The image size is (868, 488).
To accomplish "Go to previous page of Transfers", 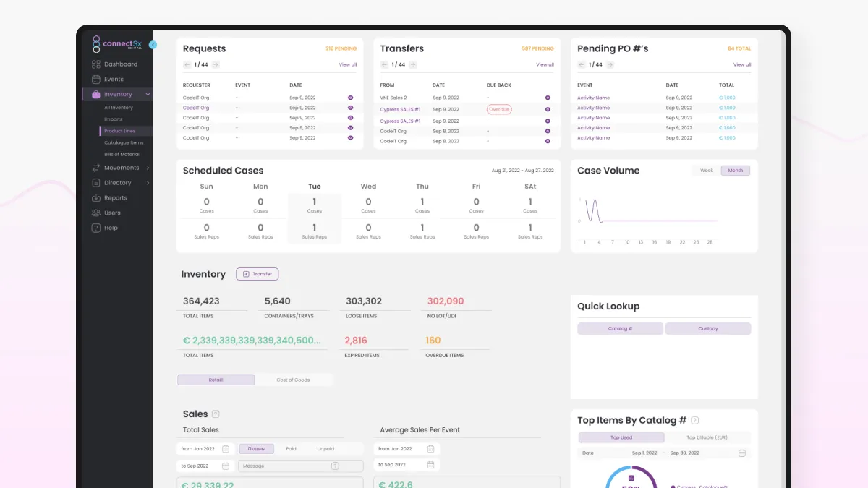I will click(384, 64).
